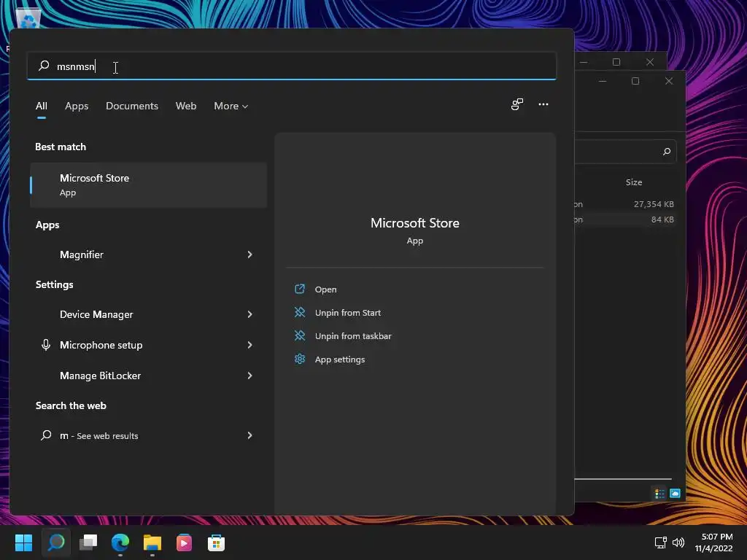
Task: Click the search magnifier icon in the search box
Action: coord(44,66)
